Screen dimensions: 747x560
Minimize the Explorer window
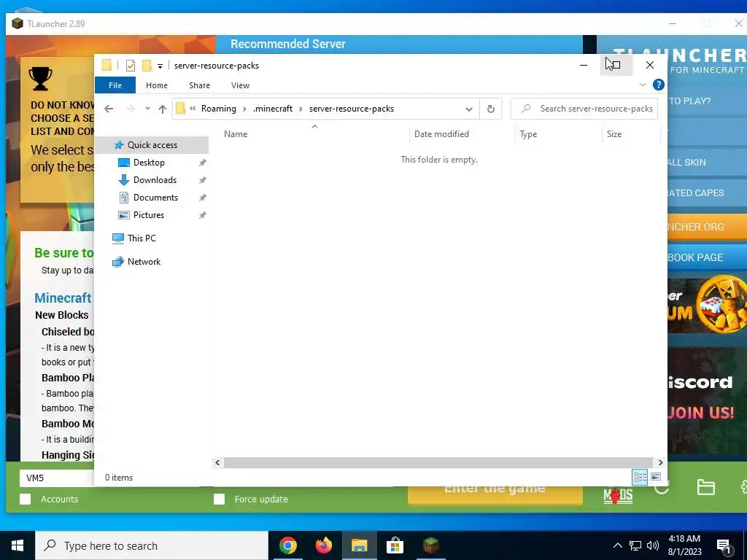coord(584,65)
